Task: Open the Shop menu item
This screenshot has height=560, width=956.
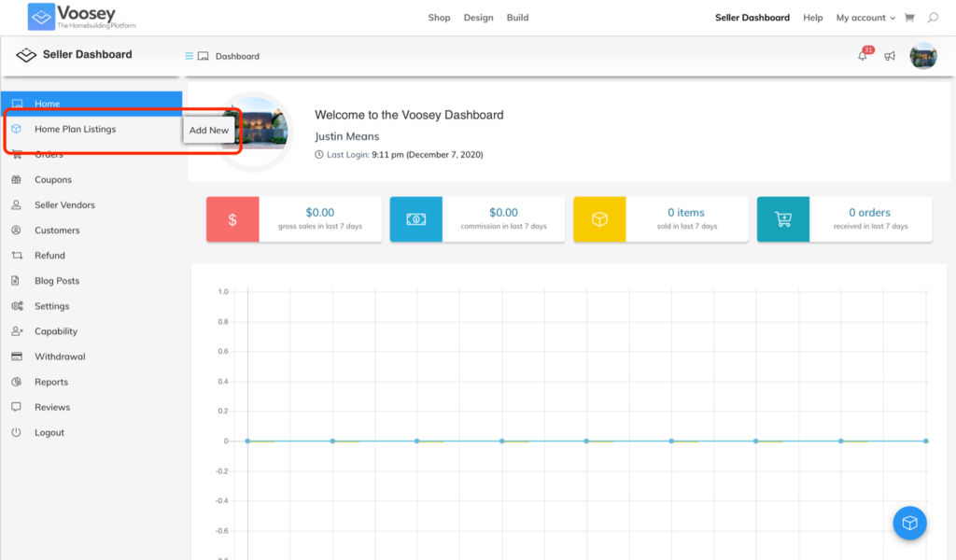Action: (x=439, y=18)
